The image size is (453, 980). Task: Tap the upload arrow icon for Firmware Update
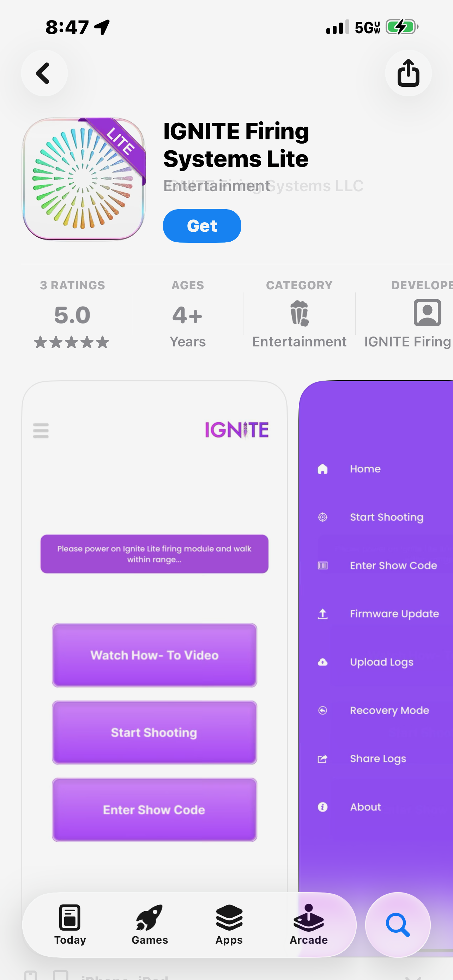click(322, 613)
